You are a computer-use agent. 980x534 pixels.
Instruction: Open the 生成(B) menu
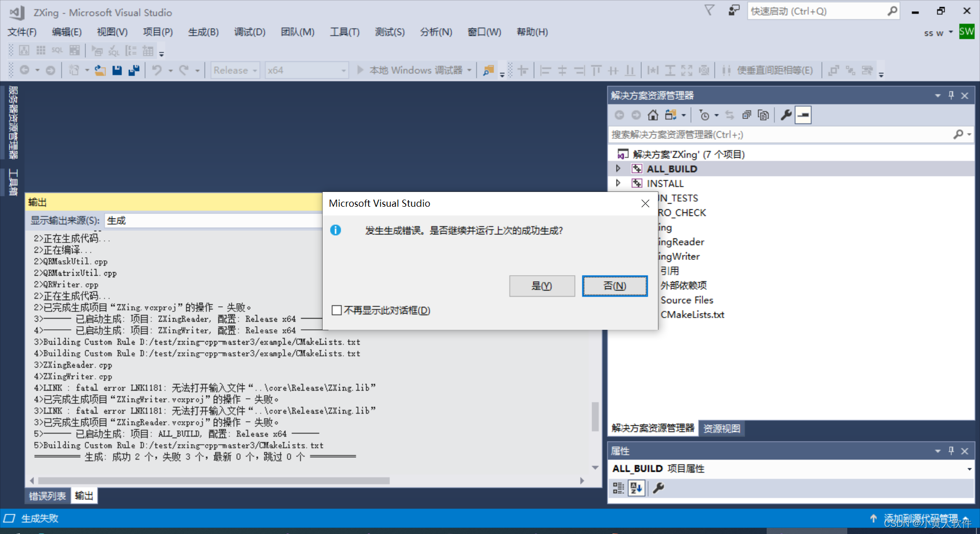[203, 32]
